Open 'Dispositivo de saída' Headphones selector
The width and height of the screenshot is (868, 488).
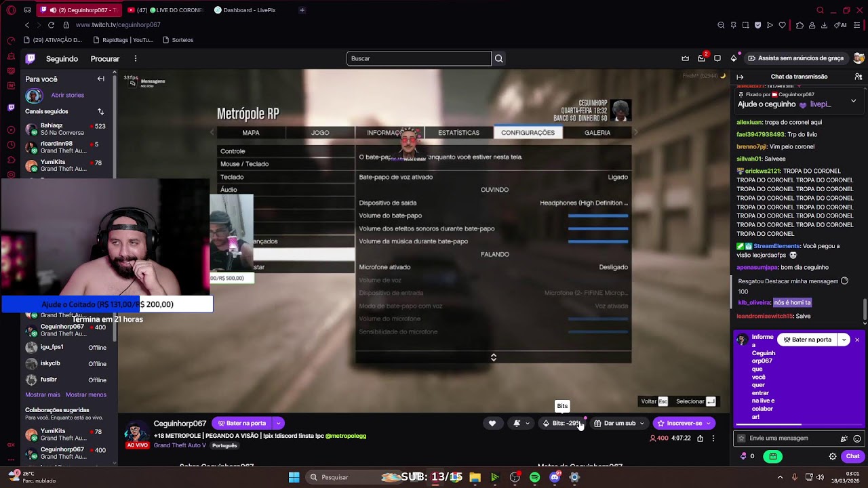(493, 203)
